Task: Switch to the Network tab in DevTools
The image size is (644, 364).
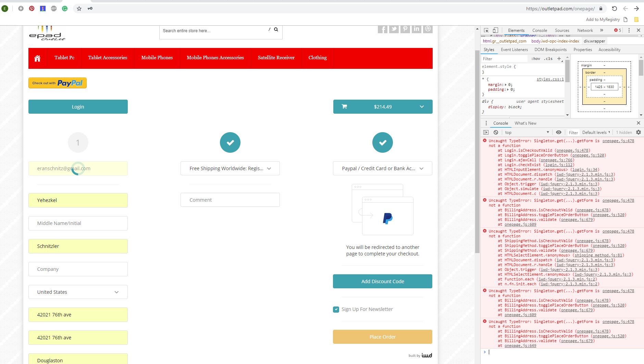Action: click(x=585, y=30)
